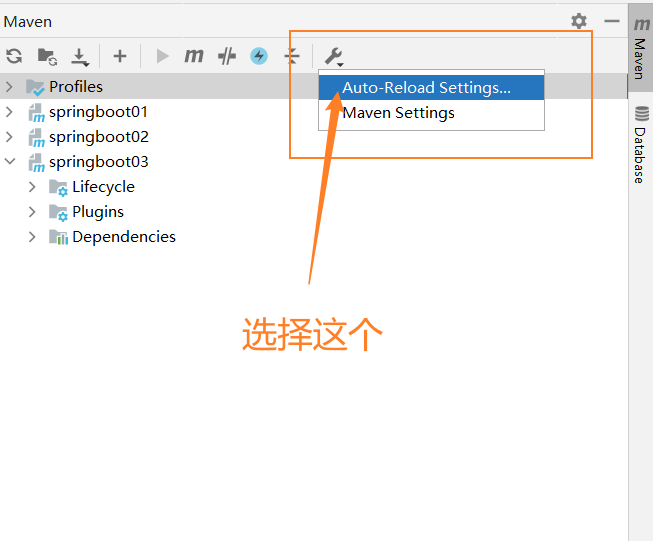Viewport: 653px width, 541px height.
Task: Hide the Maven tool window
Action: (611, 21)
